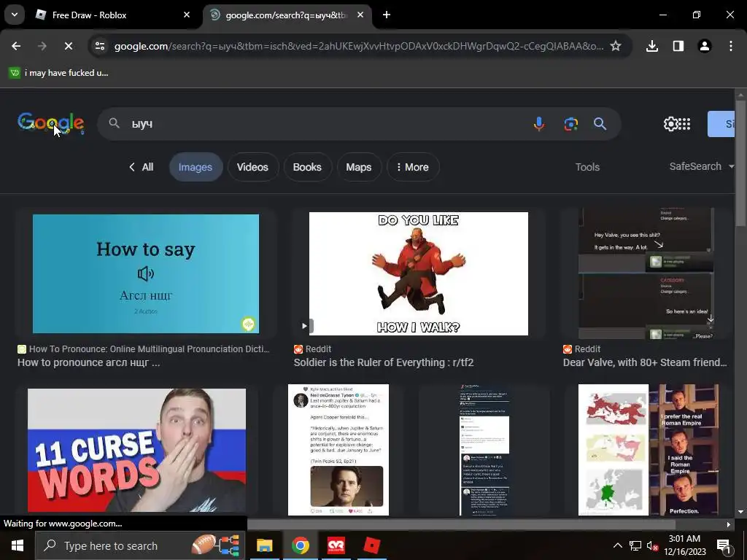
Task: Toggle the Chrome side panel
Action: click(678, 46)
